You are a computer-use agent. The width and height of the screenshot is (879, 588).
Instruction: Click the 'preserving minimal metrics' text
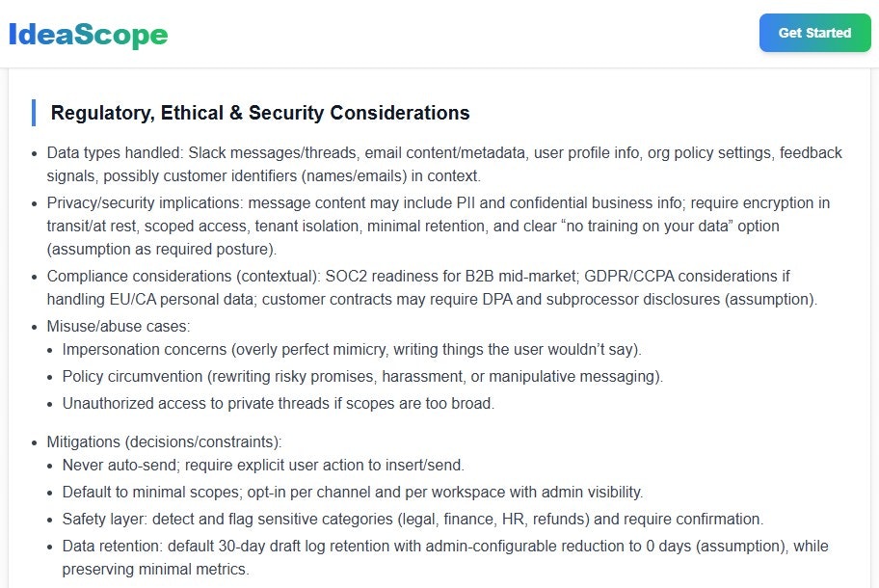(x=154, y=570)
